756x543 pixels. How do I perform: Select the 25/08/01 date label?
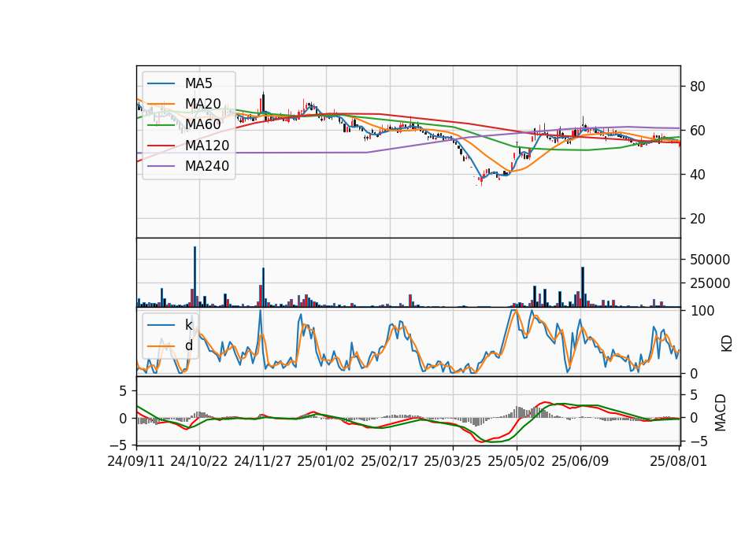pos(678,461)
